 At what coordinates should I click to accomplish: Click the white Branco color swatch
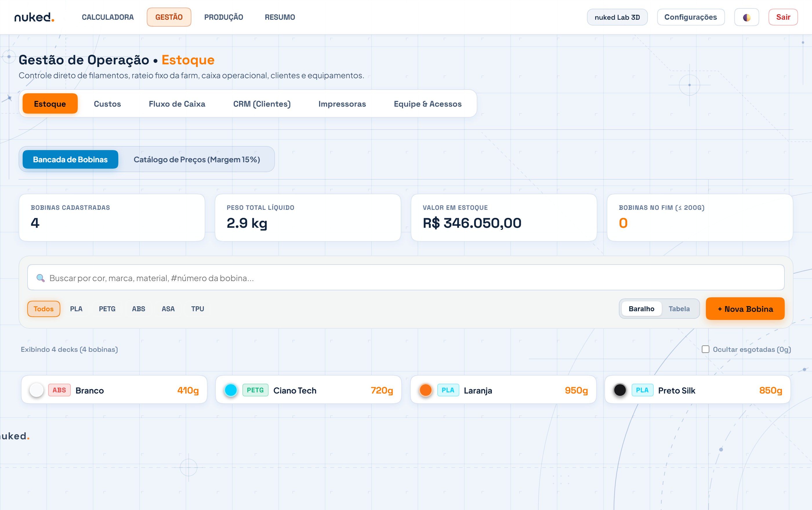37,390
